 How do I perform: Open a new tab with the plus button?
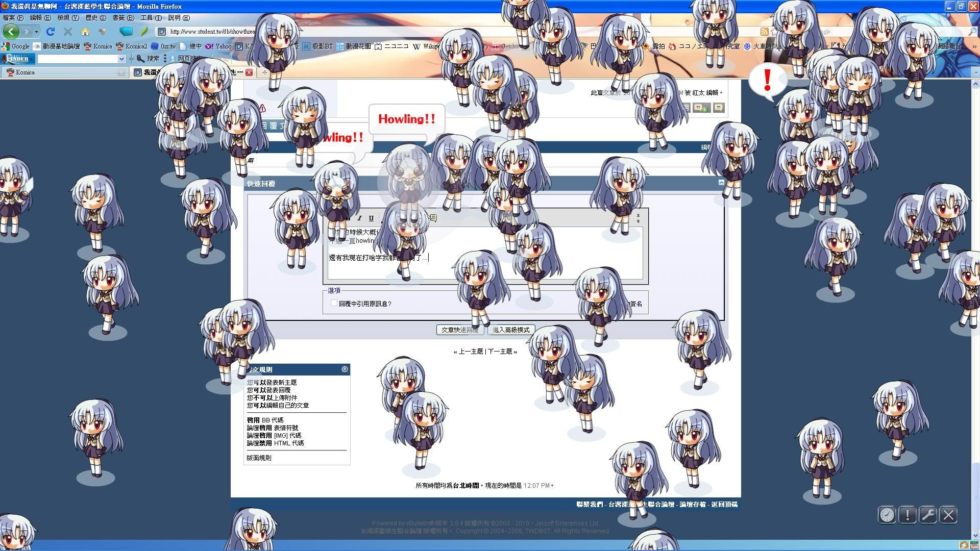pos(264,72)
